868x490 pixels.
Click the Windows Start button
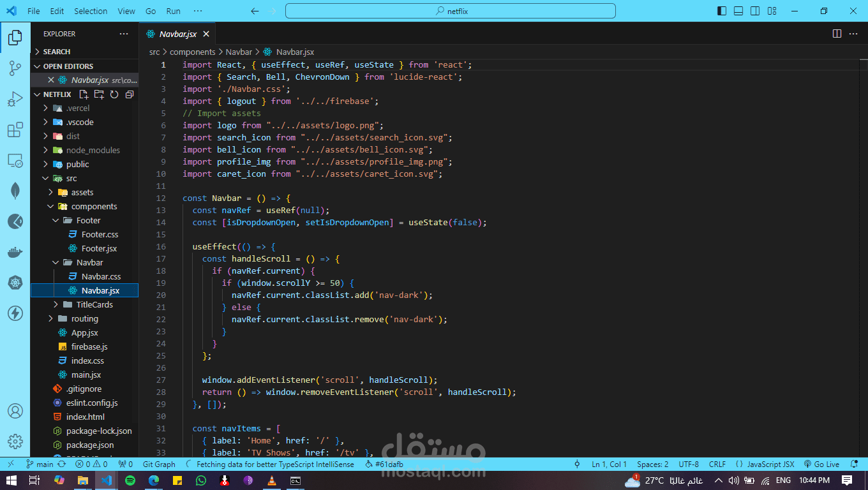(12, 480)
